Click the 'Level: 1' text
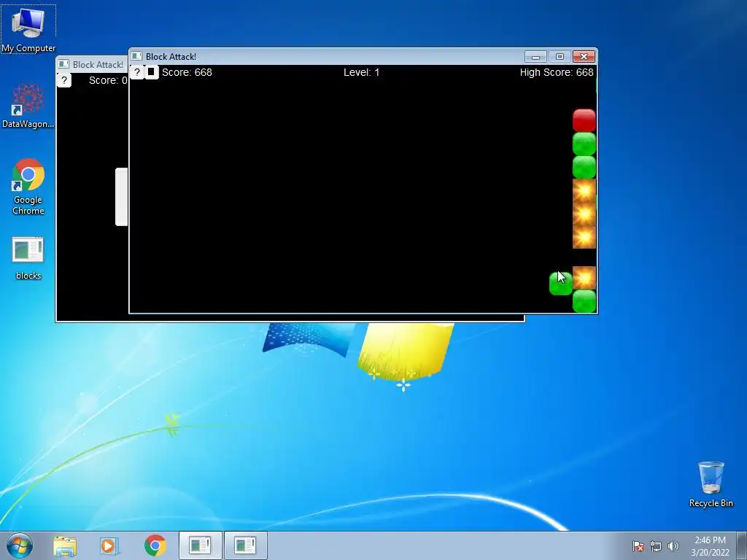The width and height of the screenshot is (747, 560). (362, 72)
